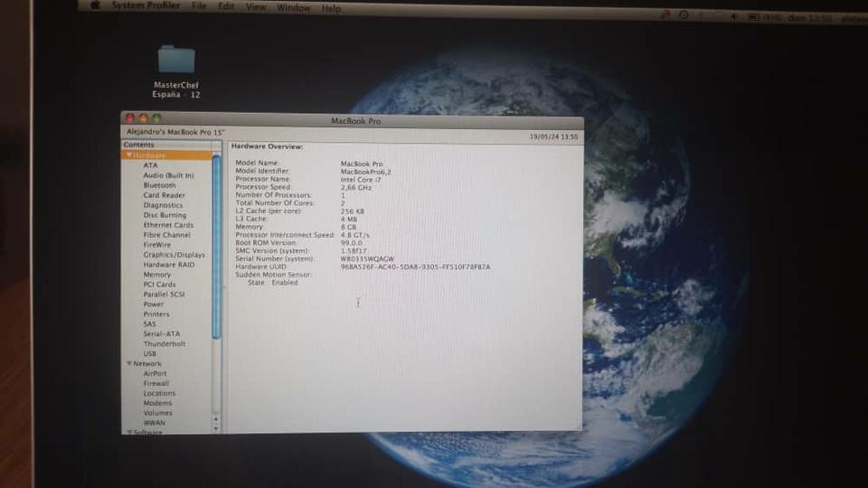Screen dimensions: 868x488
Task: Open the Window menu
Action: point(293,8)
